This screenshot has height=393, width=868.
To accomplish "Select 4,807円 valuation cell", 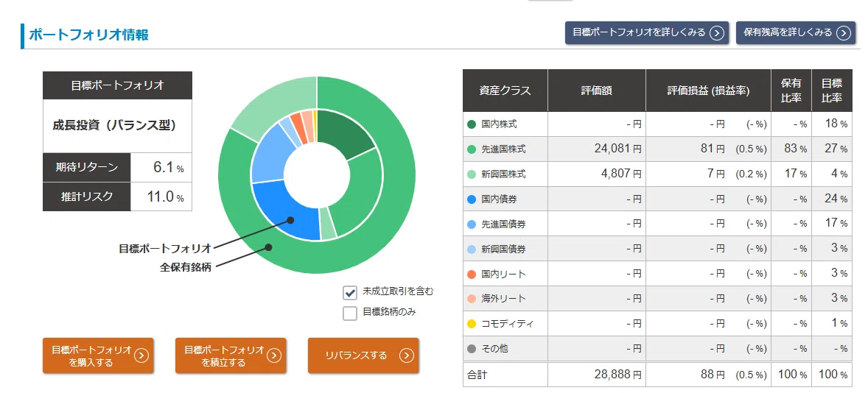I will [596, 174].
